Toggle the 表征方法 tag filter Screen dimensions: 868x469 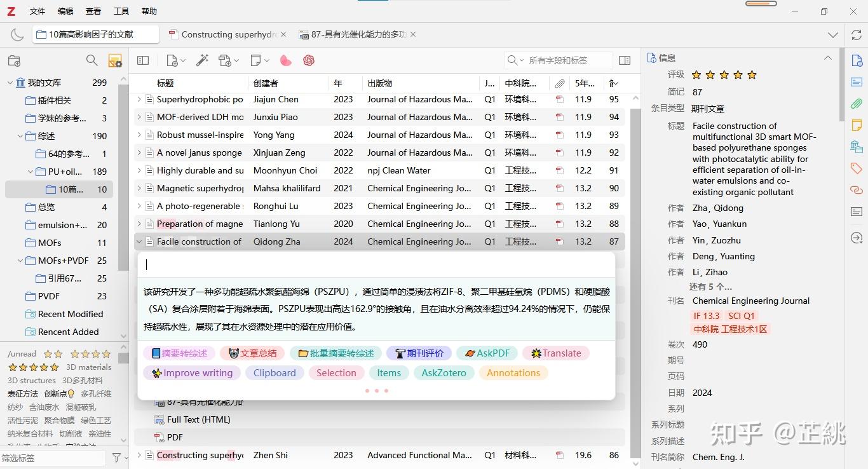pos(23,394)
